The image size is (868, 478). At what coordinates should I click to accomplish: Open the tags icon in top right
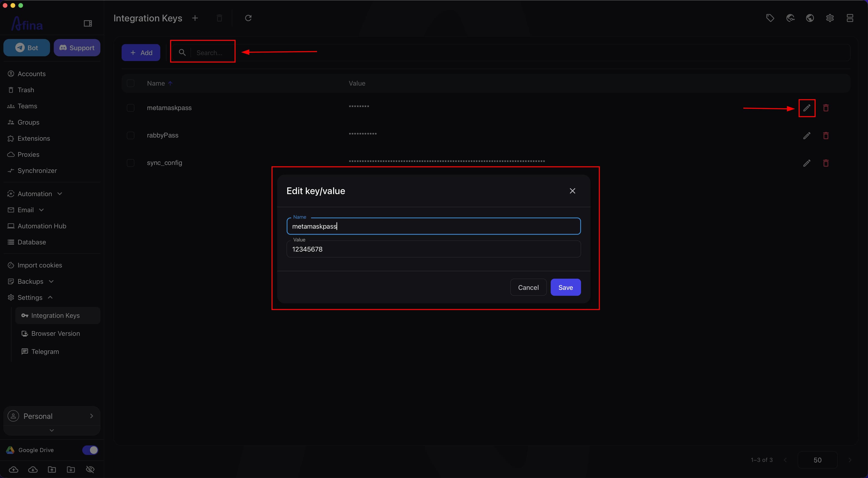click(770, 18)
